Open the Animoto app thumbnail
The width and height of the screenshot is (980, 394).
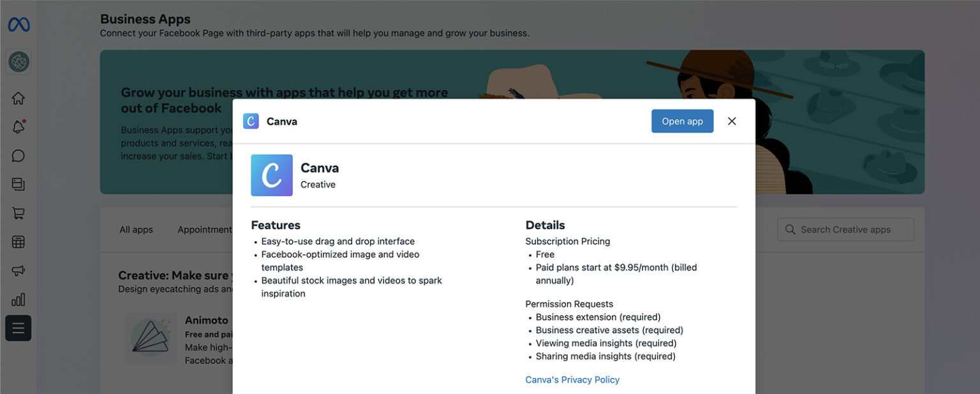click(x=151, y=339)
